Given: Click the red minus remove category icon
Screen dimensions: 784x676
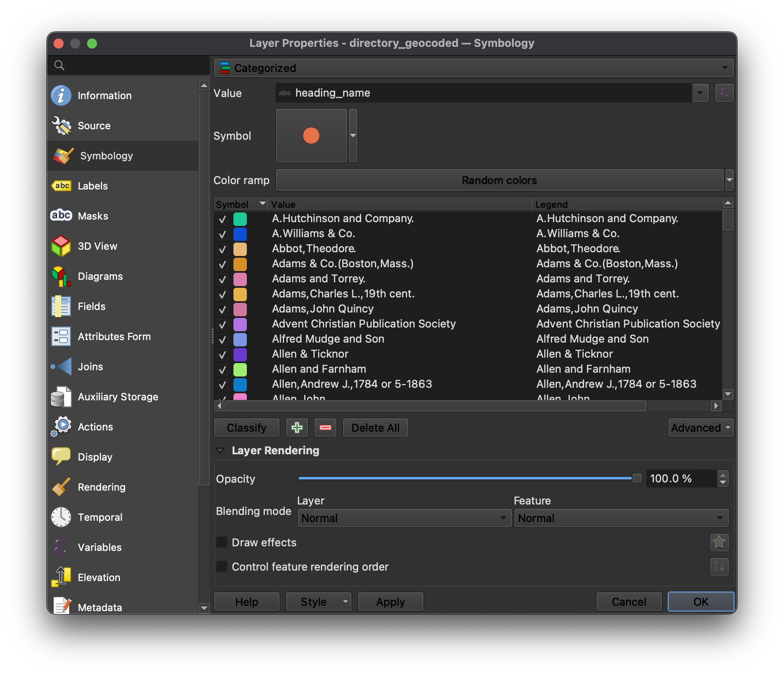Looking at the screenshot, I should tap(325, 428).
